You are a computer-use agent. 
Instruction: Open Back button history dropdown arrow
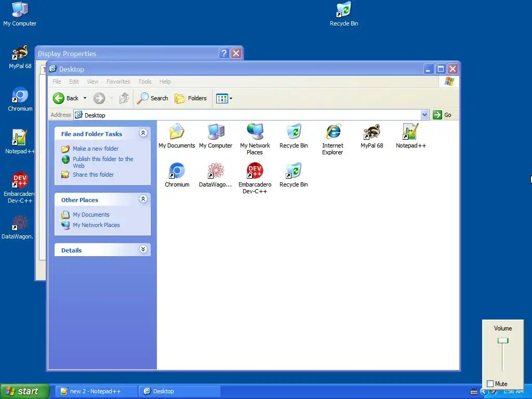pos(85,98)
